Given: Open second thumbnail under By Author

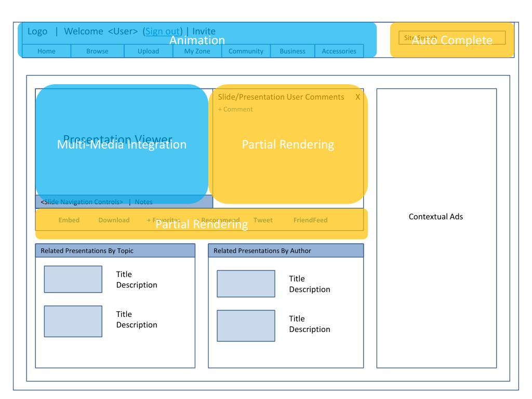Looking at the screenshot, I should coord(246,326).
